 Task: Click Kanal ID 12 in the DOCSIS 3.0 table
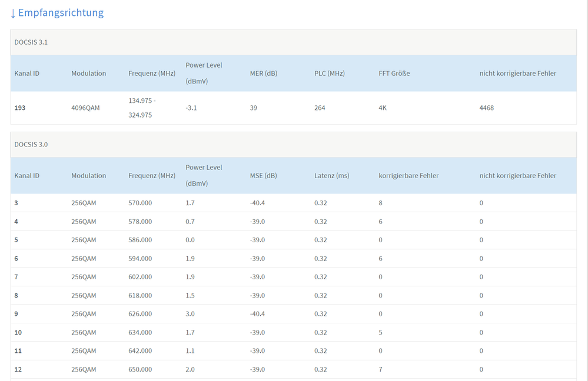(18, 369)
